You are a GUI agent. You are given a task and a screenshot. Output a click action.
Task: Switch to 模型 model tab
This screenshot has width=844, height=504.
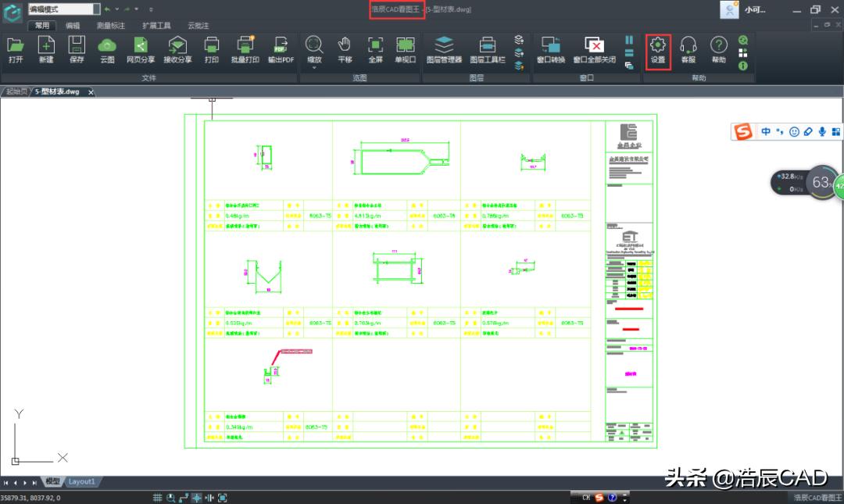53,481
